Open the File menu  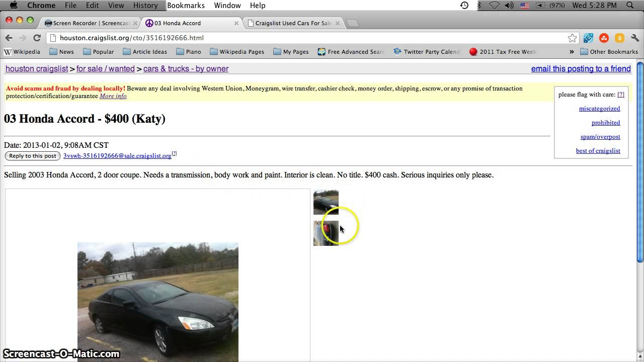70,5
